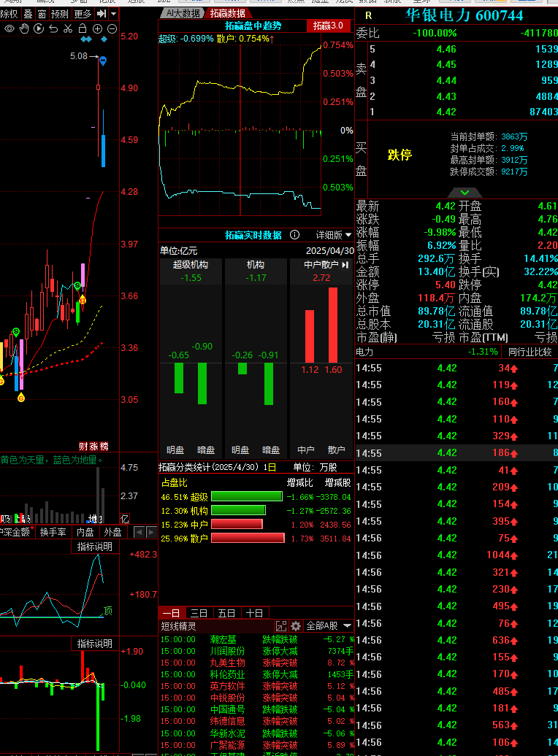Click the 超级 green proportion bar
The width and height of the screenshot is (558, 756).
(247, 497)
